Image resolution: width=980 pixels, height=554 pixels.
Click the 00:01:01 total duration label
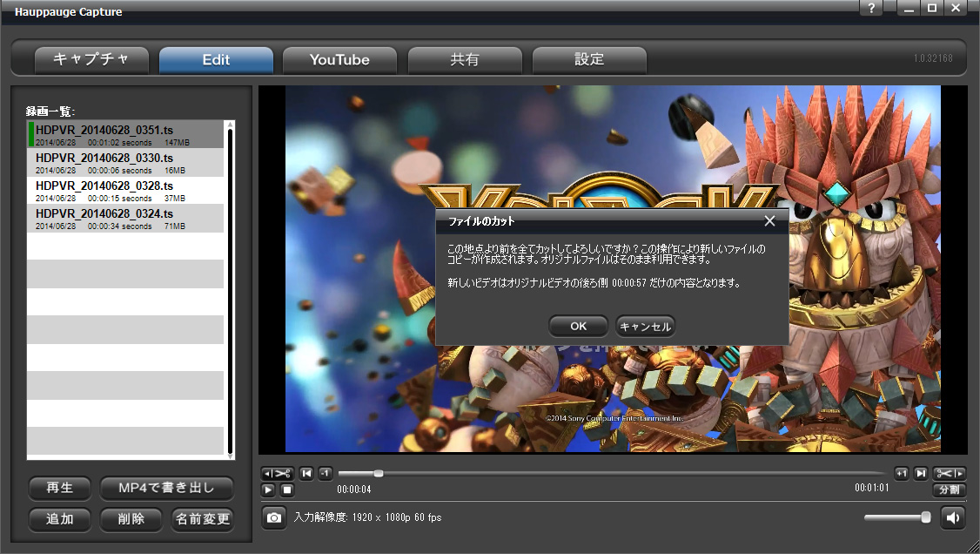[872, 488]
